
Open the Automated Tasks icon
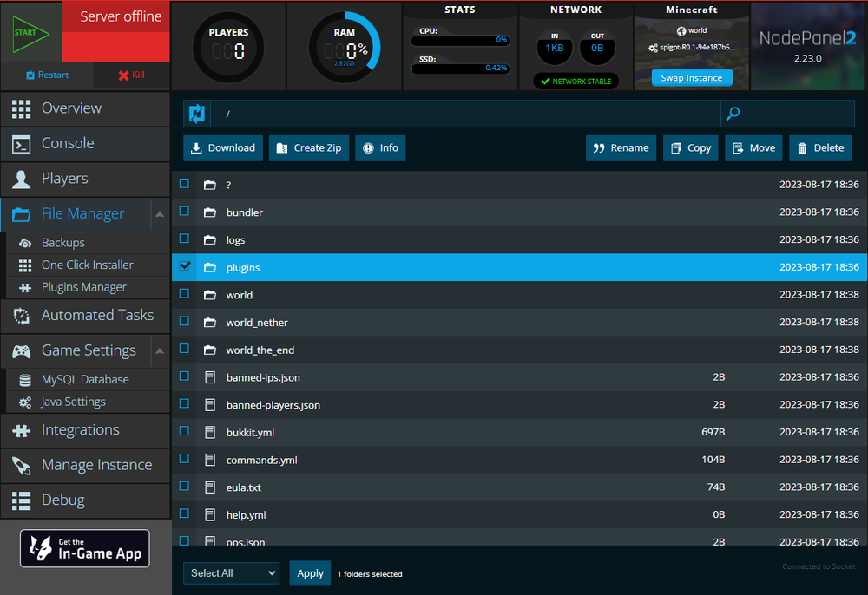[22, 316]
